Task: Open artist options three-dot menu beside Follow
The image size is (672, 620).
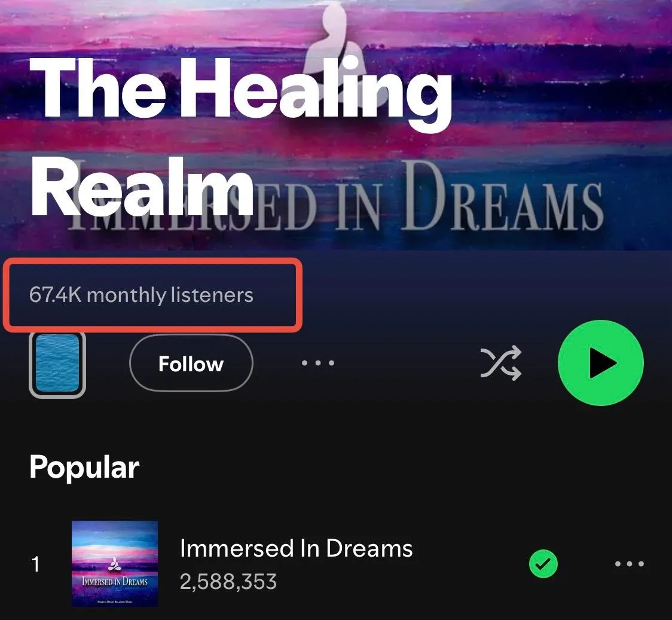Action: [x=318, y=363]
